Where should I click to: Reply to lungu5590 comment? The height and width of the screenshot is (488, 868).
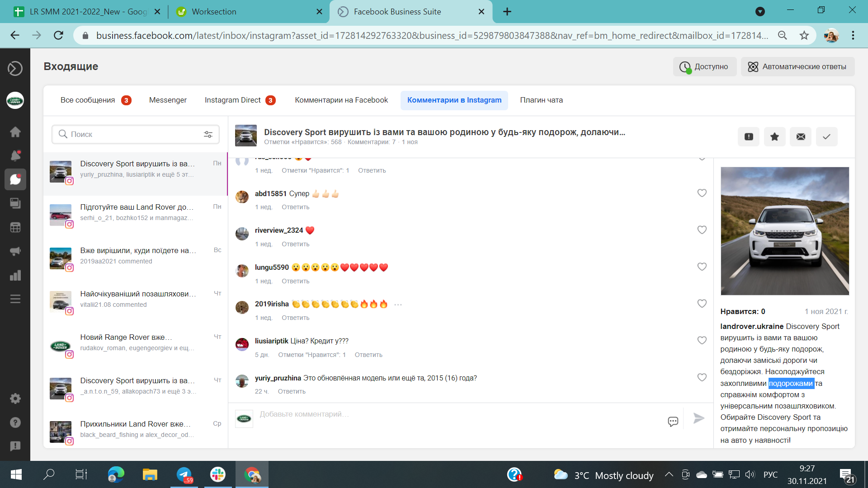[x=296, y=281]
